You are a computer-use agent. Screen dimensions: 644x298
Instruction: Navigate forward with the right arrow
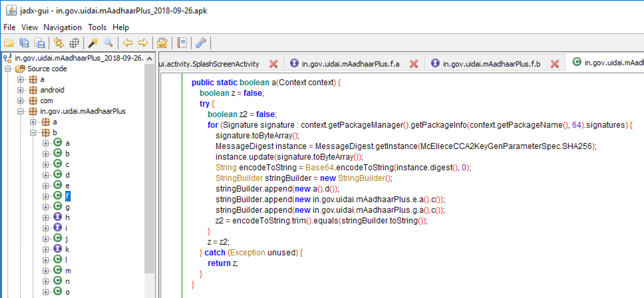(142, 43)
